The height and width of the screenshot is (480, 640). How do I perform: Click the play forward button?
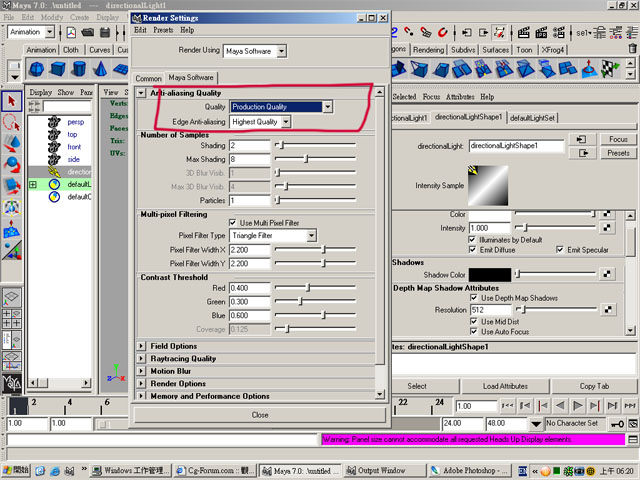578,406
